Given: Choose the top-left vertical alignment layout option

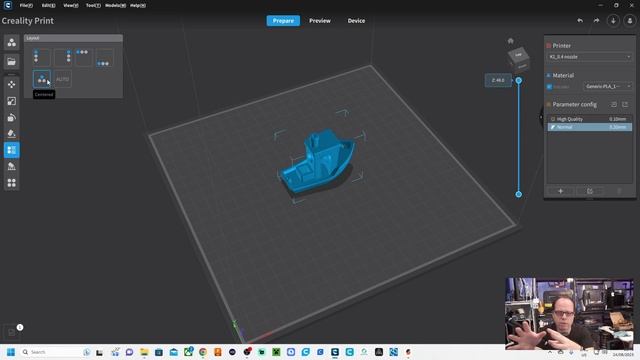Looking at the screenshot, I should click(x=41, y=58).
